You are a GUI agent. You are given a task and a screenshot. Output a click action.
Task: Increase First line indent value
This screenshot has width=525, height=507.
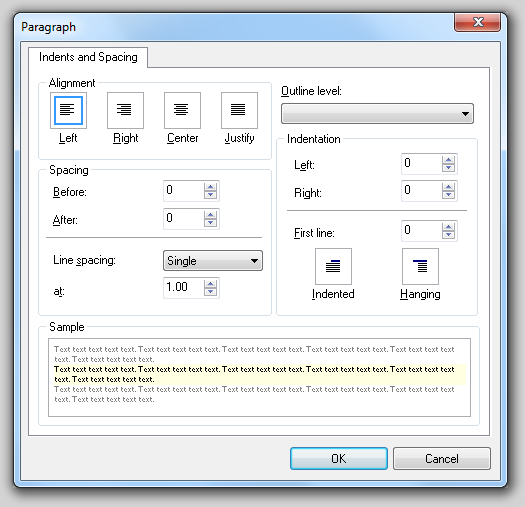click(x=448, y=227)
